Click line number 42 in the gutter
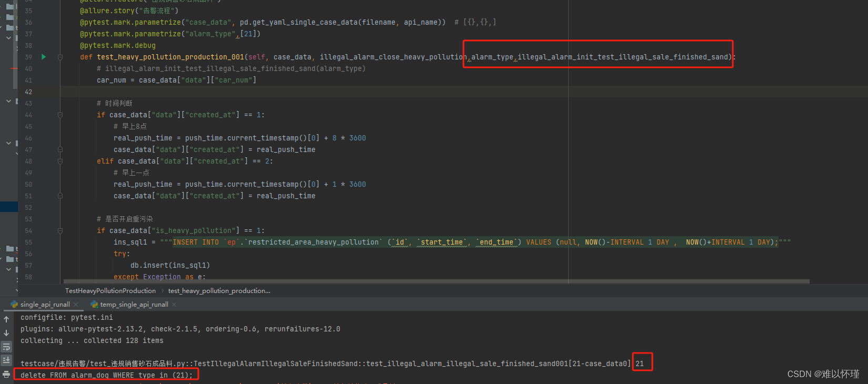This screenshot has width=868, height=384. pyautogui.click(x=28, y=92)
